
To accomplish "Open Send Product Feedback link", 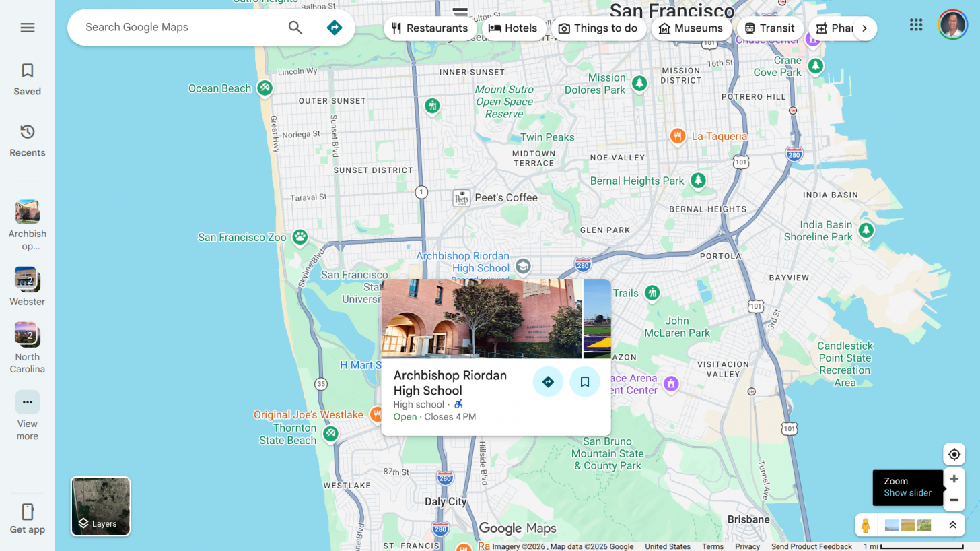I will (x=811, y=546).
